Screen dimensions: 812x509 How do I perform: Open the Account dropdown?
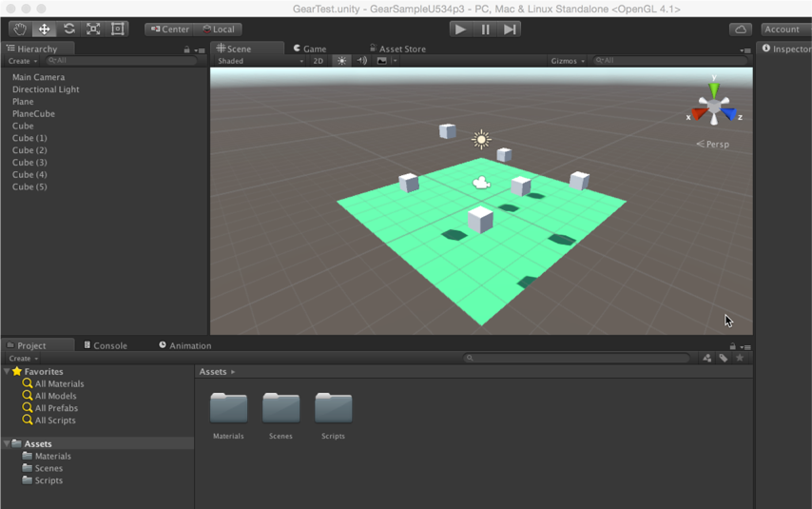[784, 29]
